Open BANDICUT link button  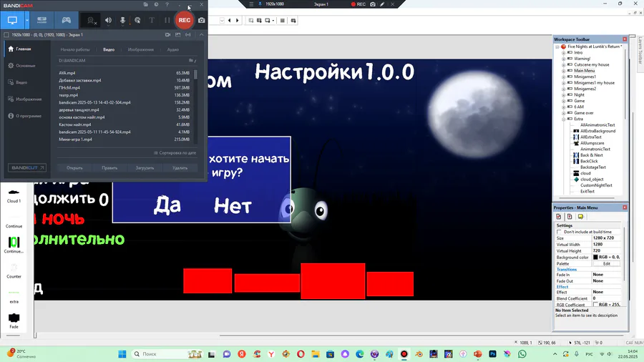pos(27,168)
